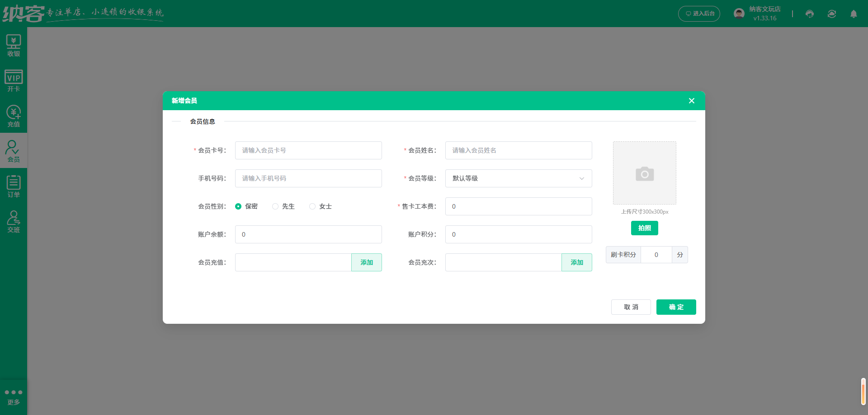Open the notification bell

(x=854, y=14)
